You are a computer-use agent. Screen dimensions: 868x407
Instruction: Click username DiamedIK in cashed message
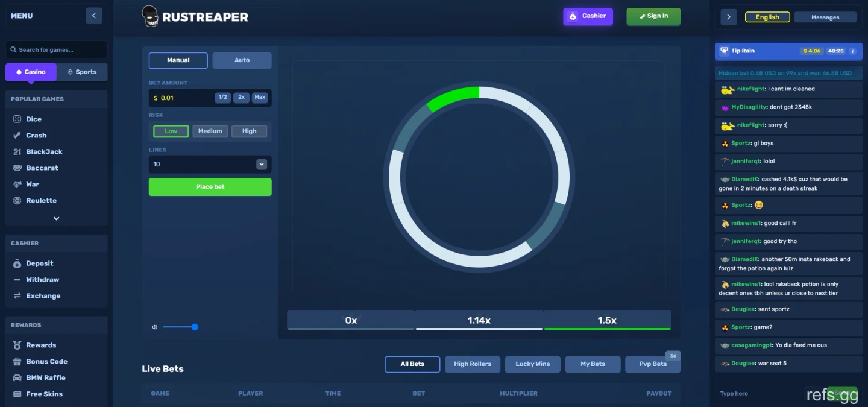pos(744,179)
